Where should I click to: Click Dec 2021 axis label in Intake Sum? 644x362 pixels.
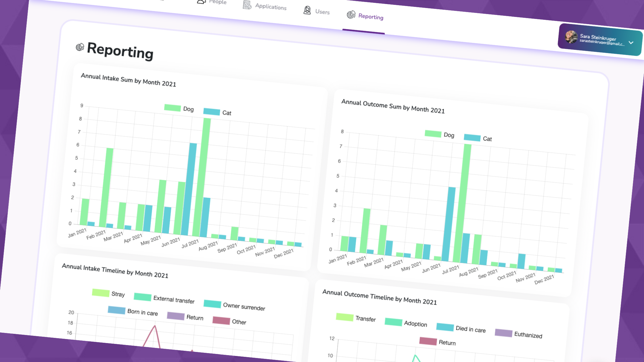pyautogui.click(x=283, y=253)
